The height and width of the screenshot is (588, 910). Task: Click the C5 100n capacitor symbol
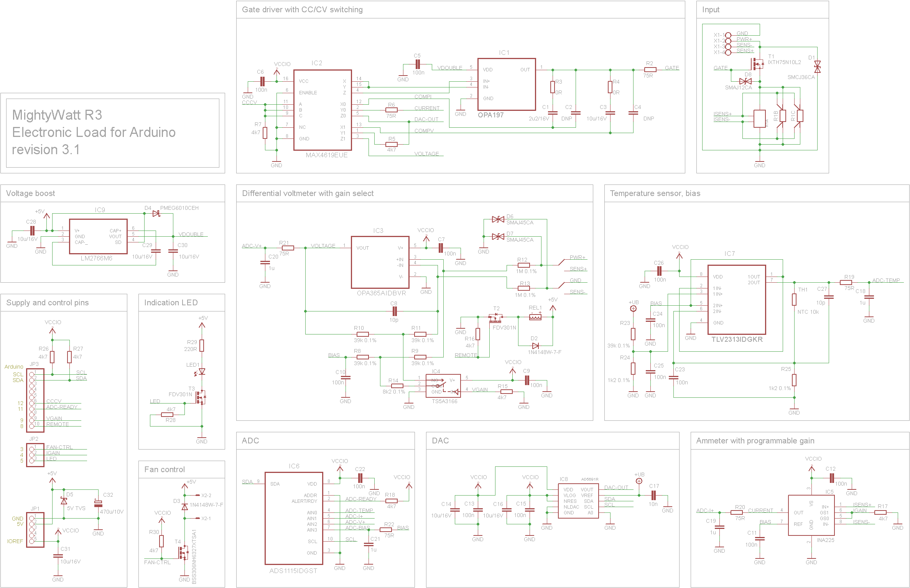417,64
